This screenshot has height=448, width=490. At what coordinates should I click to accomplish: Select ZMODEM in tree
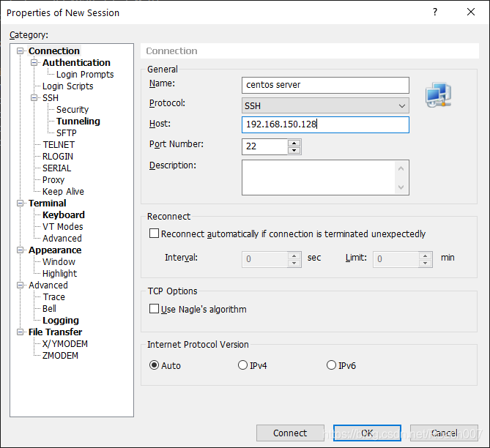60,356
